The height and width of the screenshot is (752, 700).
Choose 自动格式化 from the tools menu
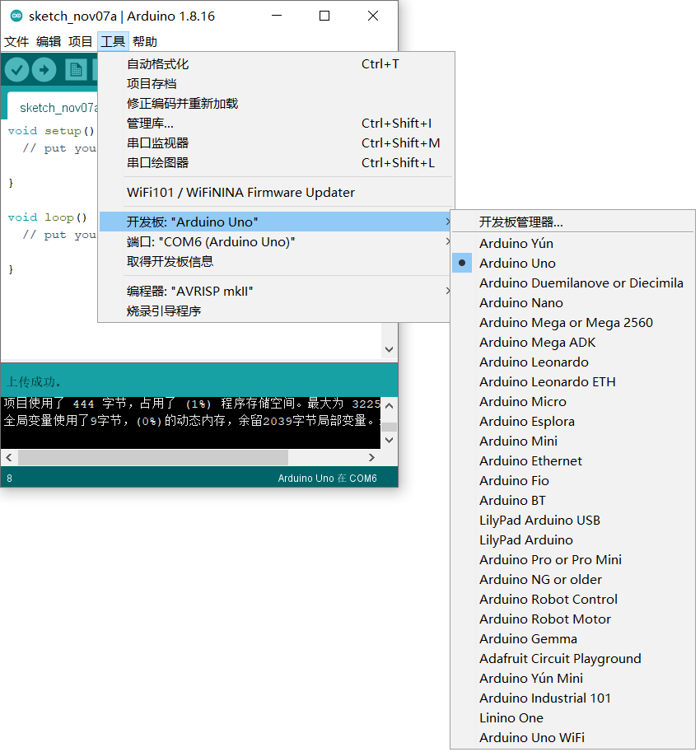(x=275, y=63)
